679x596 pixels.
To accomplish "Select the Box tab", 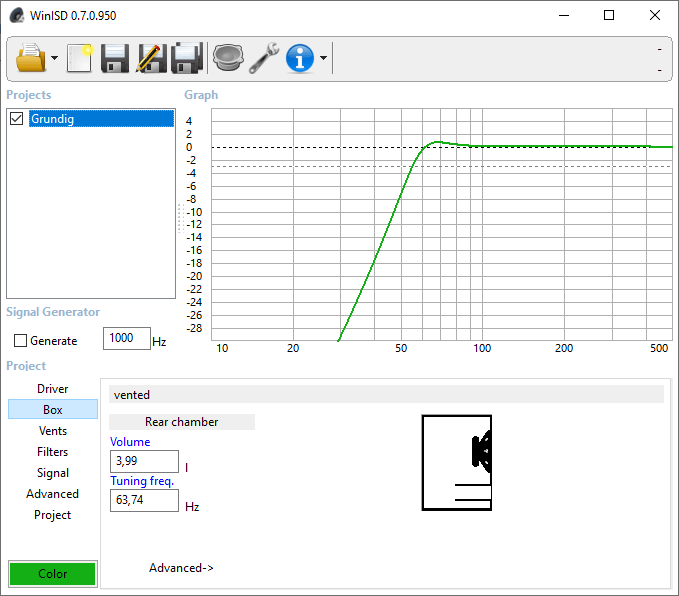I will (x=53, y=409).
